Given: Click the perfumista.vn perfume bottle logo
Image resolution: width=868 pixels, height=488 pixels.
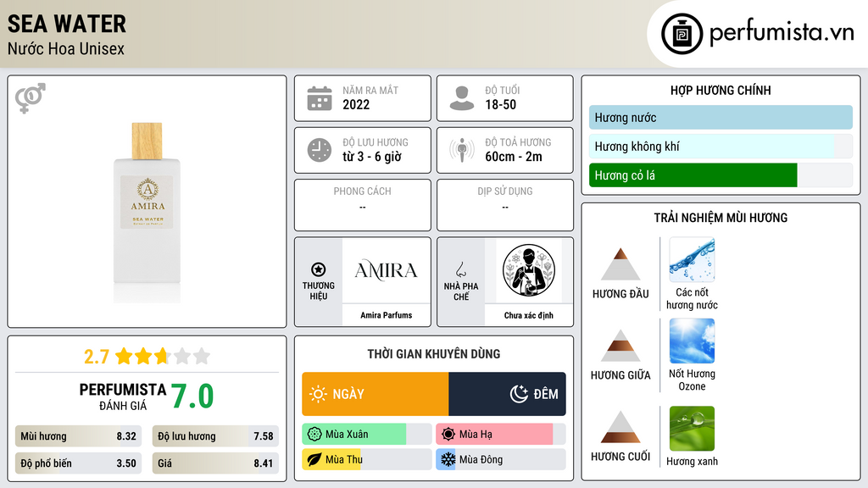Looking at the screenshot, I should click(x=682, y=34).
